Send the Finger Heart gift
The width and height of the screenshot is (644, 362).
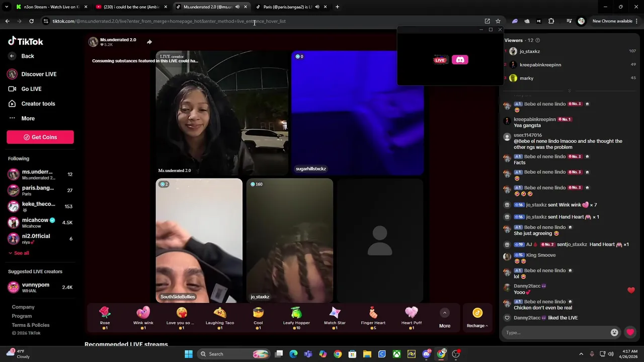(x=373, y=318)
